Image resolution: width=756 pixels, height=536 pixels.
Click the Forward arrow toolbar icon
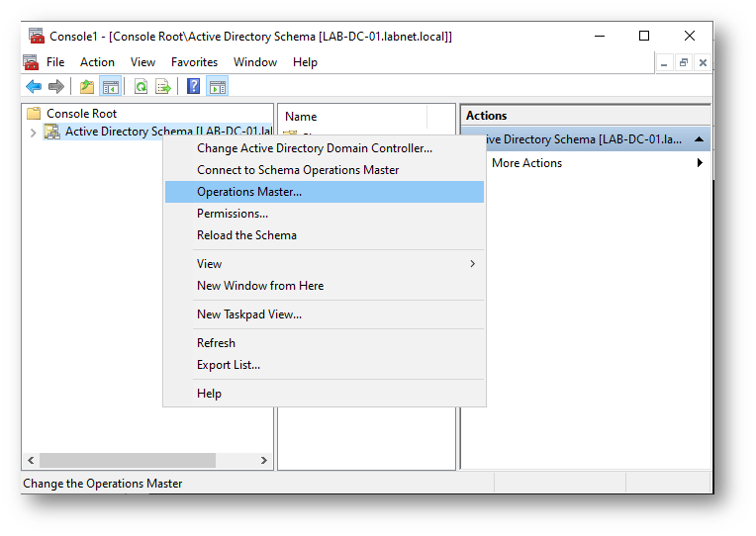(56, 87)
